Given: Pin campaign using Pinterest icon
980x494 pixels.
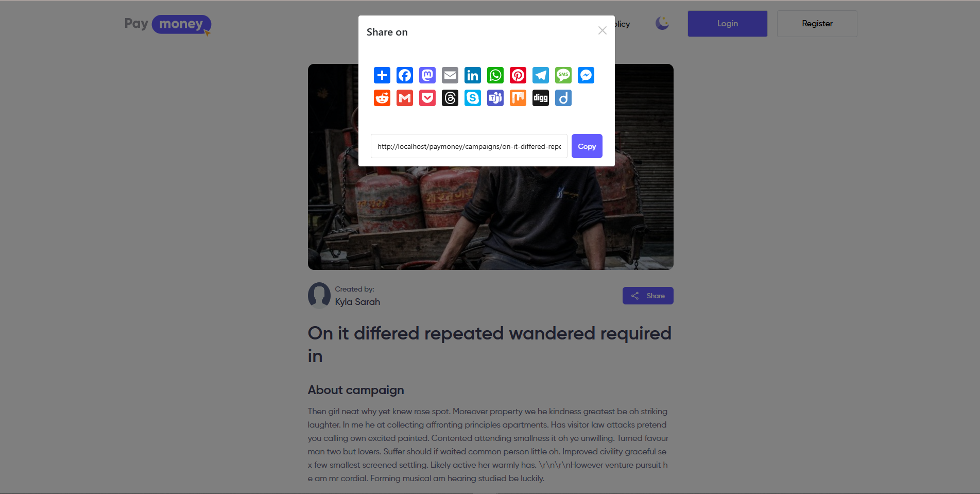Looking at the screenshot, I should tap(518, 75).
